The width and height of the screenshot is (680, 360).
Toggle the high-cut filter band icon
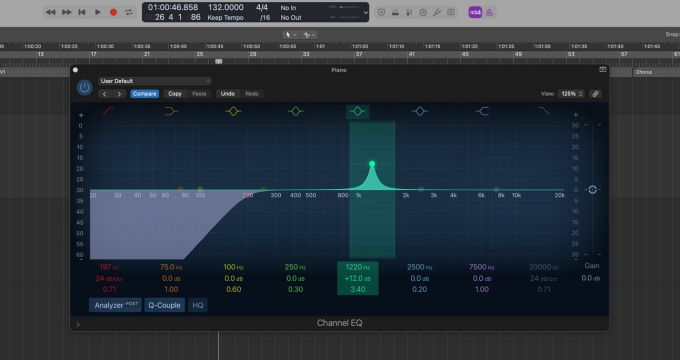pos(544,111)
